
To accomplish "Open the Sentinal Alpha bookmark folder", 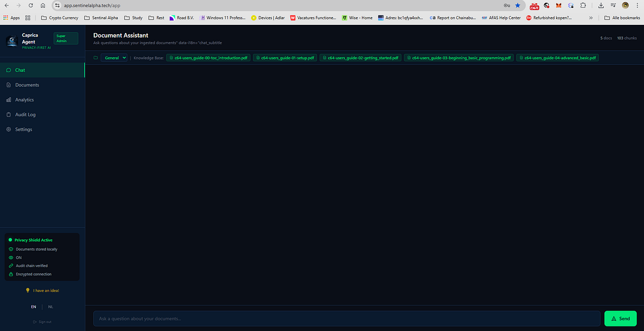I will [101, 18].
